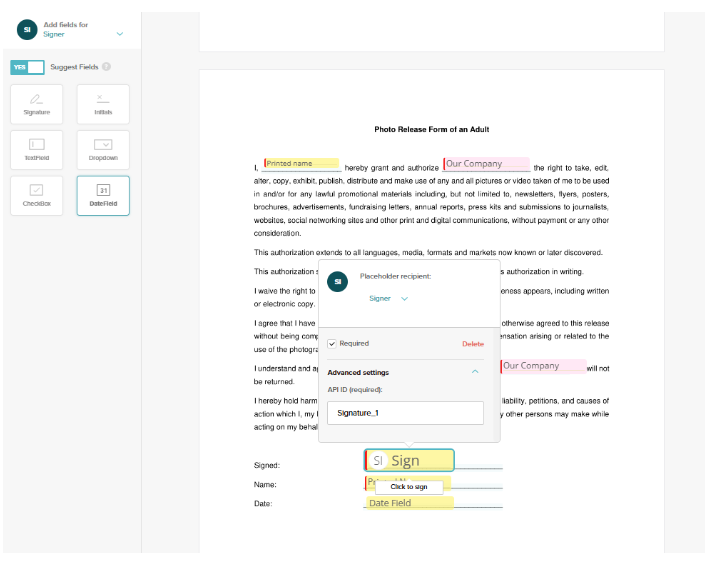Select the Date Field placeholder
Screen dimensions: 710x562
click(408, 503)
